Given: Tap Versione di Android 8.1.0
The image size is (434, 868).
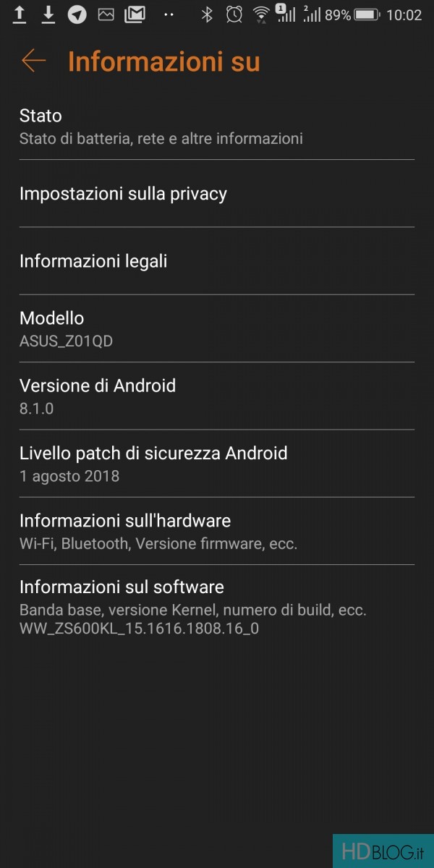Looking at the screenshot, I should (x=217, y=396).
